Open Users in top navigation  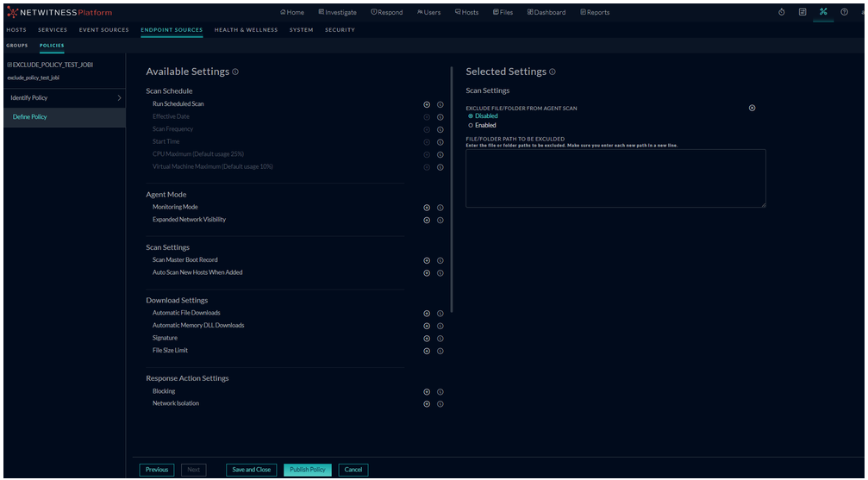pos(429,12)
